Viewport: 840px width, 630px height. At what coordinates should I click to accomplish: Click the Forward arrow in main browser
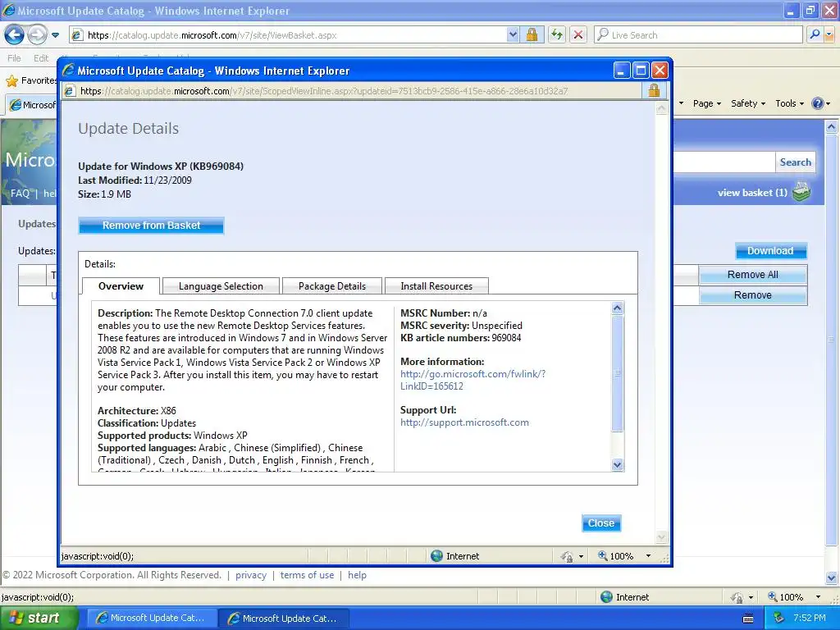[x=37, y=35]
